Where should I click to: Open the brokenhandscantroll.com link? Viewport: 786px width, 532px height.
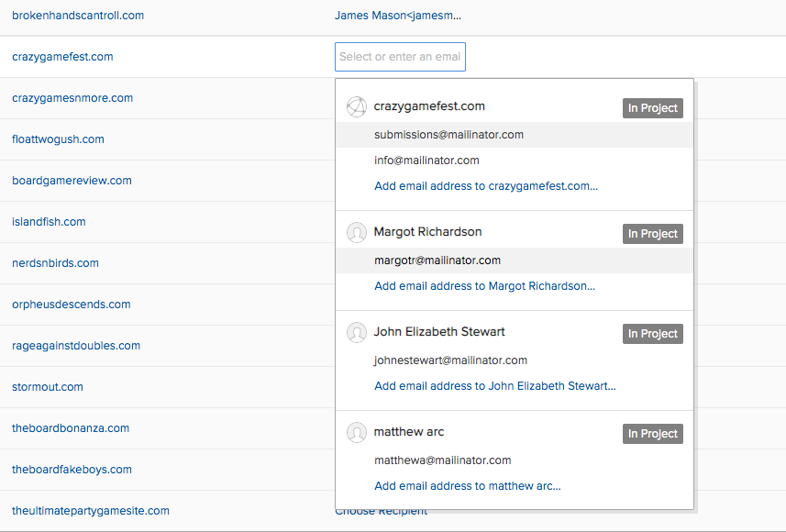coord(78,16)
